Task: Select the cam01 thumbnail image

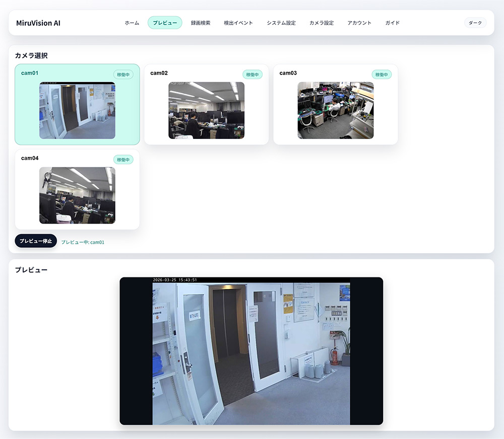Action: pyautogui.click(x=77, y=111)
